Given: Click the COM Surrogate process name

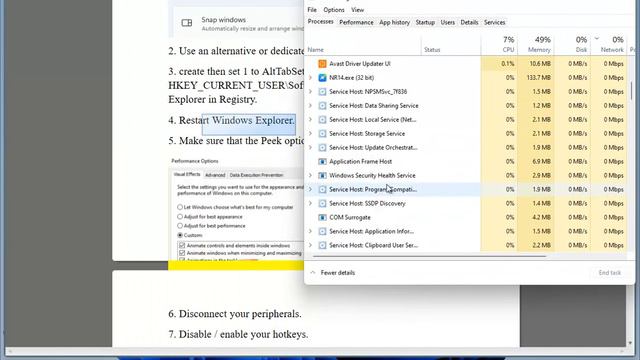Looking at the screenshot, I should pyautogui.click(x=350, y=218).
